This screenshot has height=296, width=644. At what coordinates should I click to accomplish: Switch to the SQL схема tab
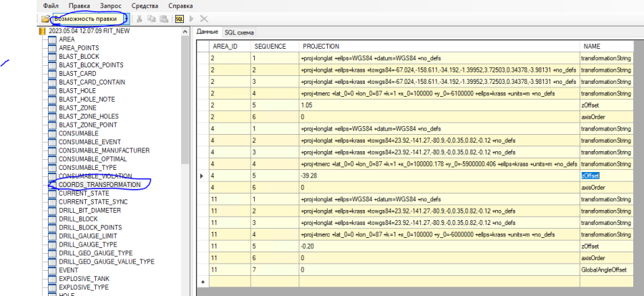point(239,32)
